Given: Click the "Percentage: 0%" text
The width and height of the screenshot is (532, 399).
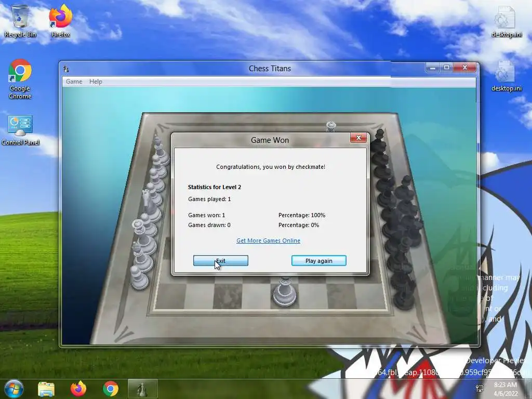Looking at the screenshot, I should click(299, 225).
